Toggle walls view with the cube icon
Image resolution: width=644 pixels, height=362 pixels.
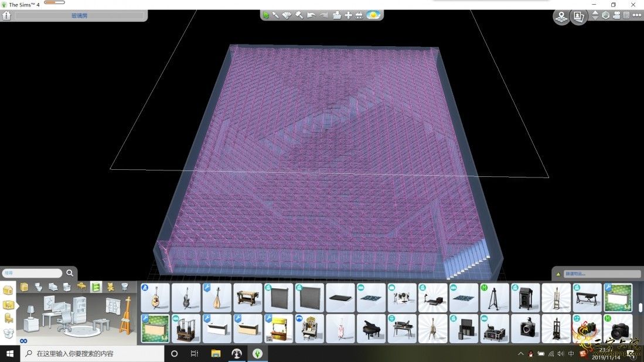point(606,15)
